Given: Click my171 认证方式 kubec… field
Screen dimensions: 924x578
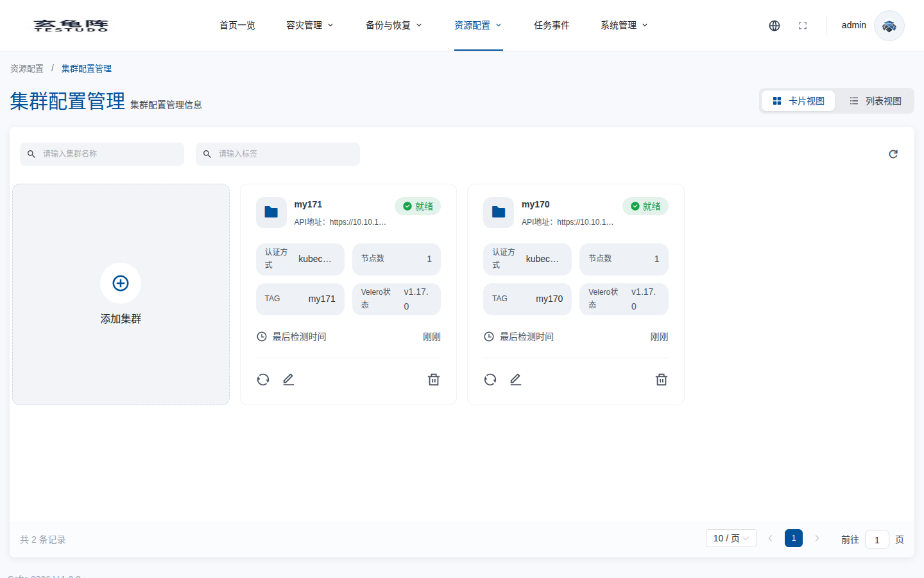Looking at the screenshot, I should [300, 259].
